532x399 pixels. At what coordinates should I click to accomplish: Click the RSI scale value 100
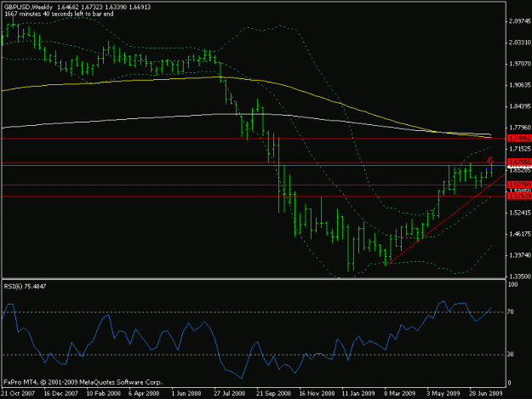pyautogui.click(x=512, y=285)
